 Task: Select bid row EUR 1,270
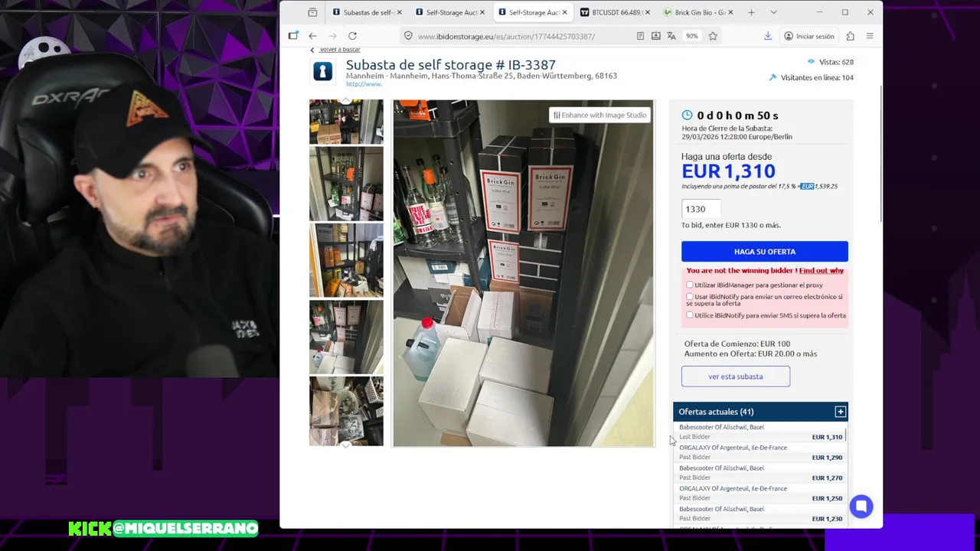pos(760,473)
